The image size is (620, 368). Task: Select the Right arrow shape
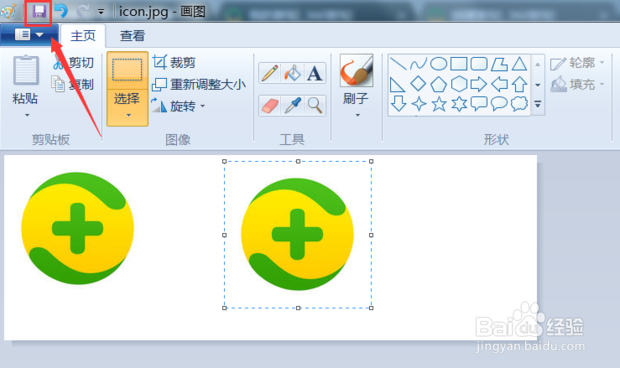click(x=479, y=84)
